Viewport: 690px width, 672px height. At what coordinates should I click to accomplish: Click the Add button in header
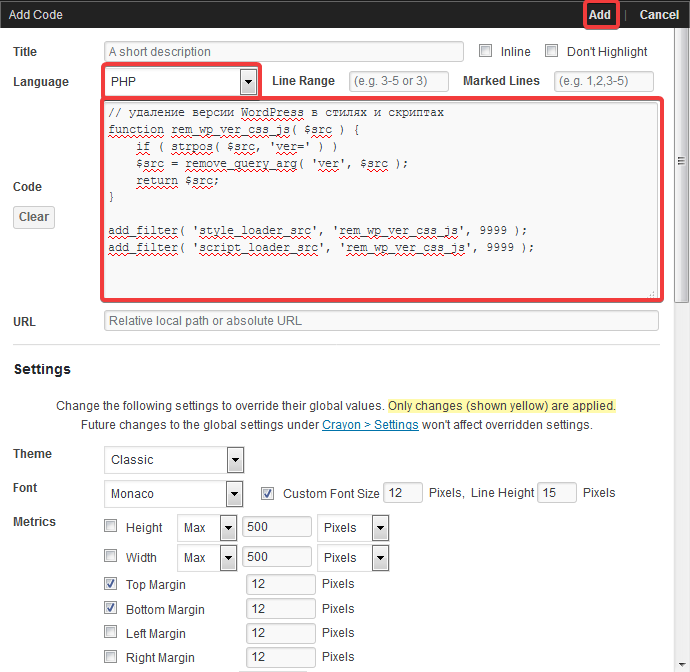[599, 15]
